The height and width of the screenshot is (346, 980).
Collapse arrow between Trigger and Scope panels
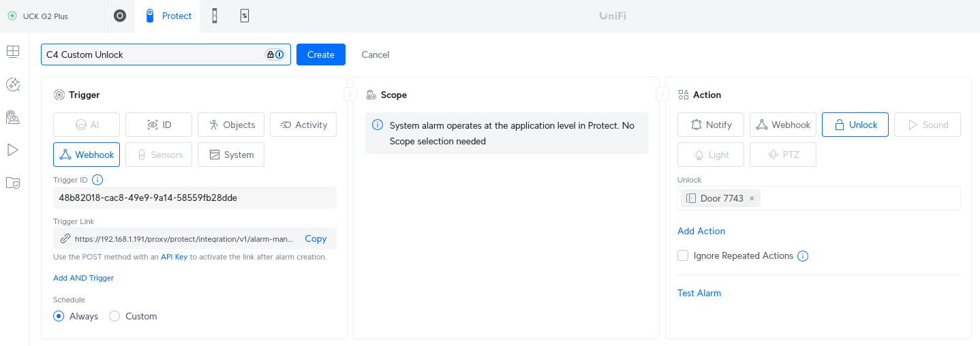click(x=350, y=94)
